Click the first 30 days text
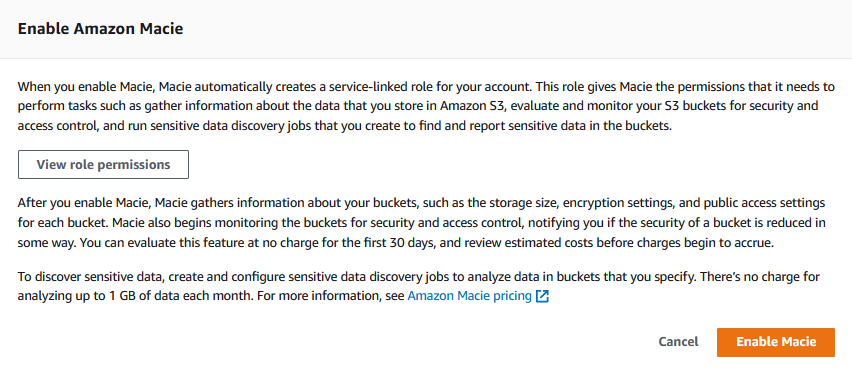852x373 pixels. coord(393,243)
